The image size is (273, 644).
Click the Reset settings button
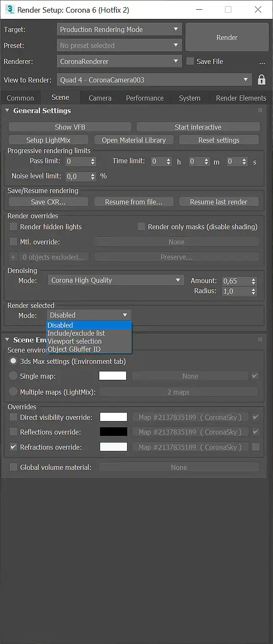pos(219,140)
